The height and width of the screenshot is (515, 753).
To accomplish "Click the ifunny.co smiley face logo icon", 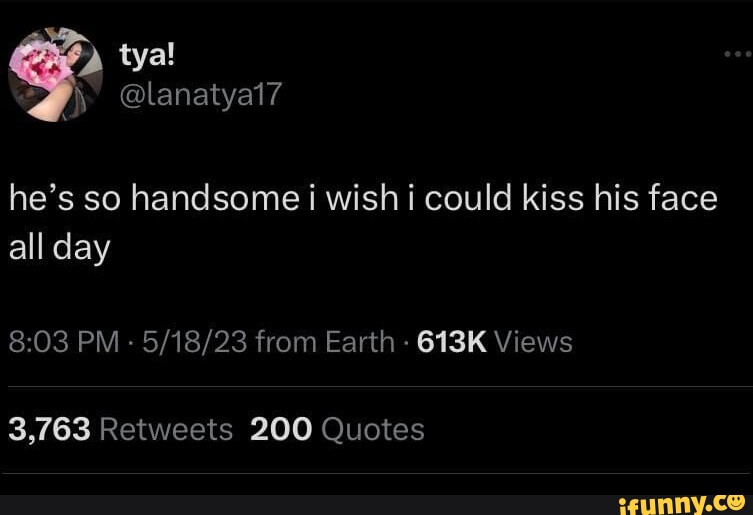I will pos(736,500).
